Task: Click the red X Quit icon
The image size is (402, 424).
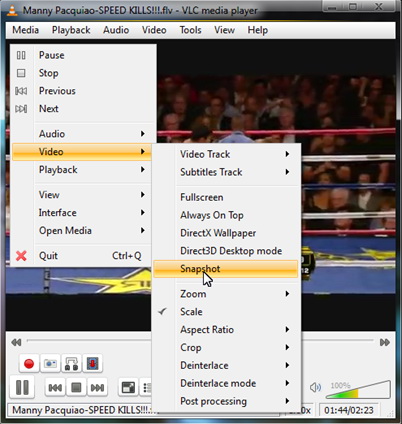Action: (x=21, y=256)
